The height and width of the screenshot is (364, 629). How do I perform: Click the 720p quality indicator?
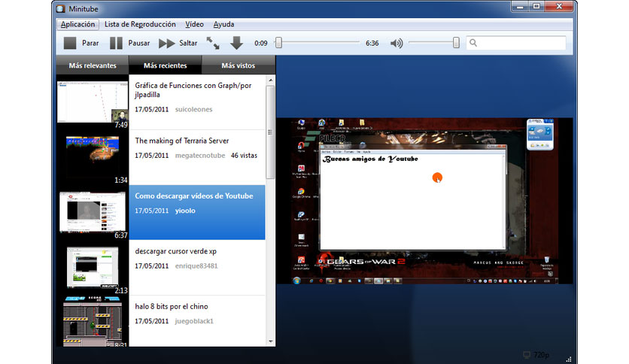(536, 355)
